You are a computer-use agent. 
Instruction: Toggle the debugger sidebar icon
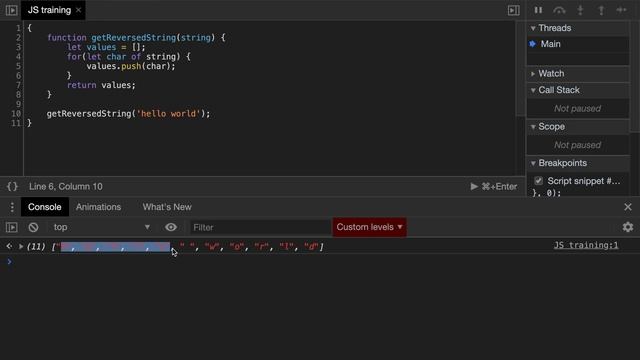click(x=513, y=10)
